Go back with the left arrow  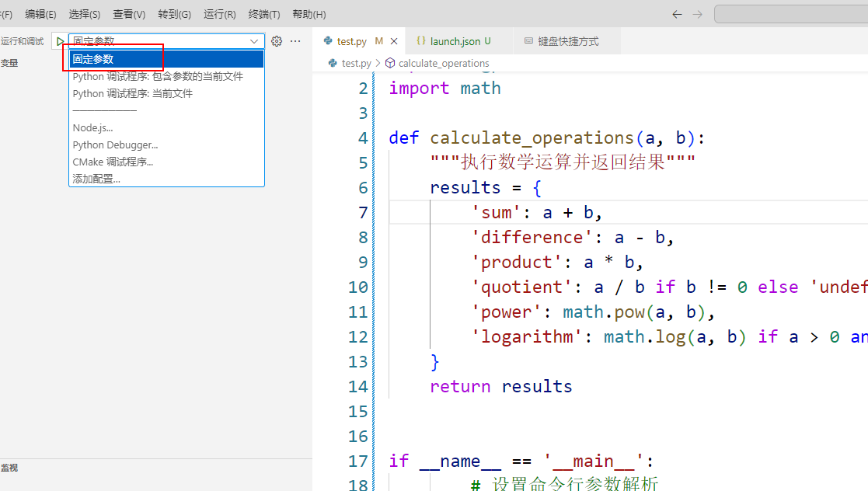[677, 15]
